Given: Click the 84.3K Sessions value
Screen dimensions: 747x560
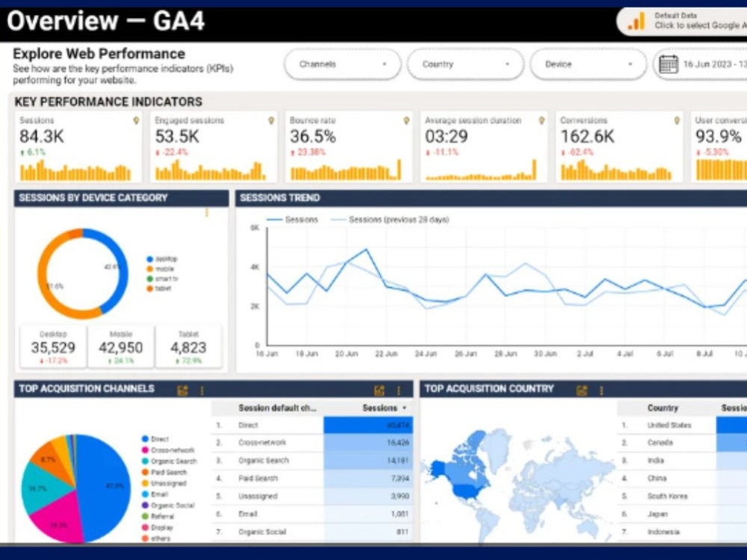Looking at the screenshot, I should (41, 137).
